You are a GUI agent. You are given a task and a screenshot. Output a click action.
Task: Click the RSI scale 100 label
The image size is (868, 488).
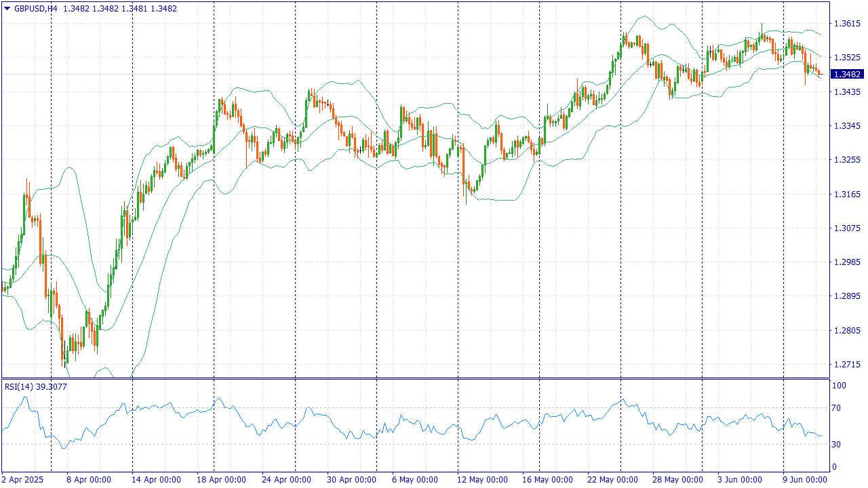pyautogui.click(x=840, y=386)
